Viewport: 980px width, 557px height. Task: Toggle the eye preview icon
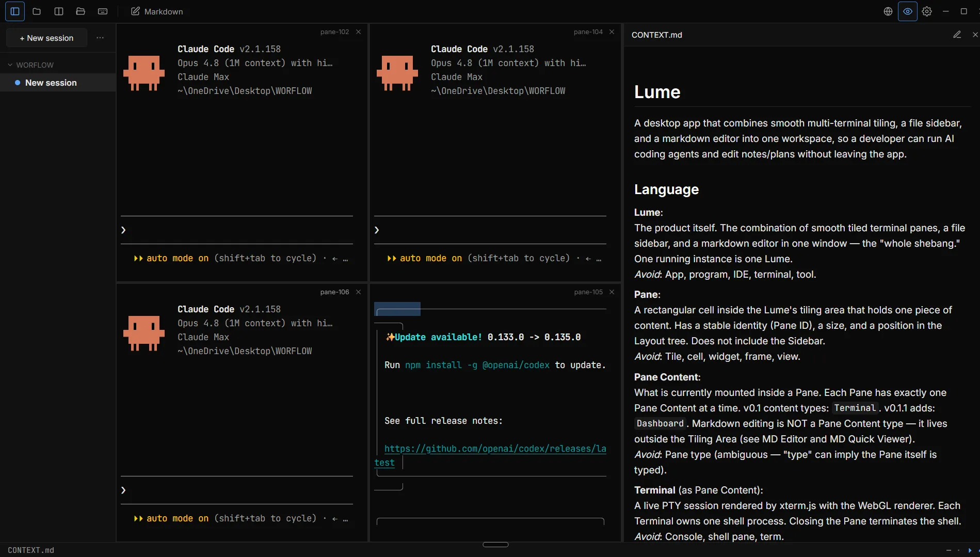pos(908,11)
